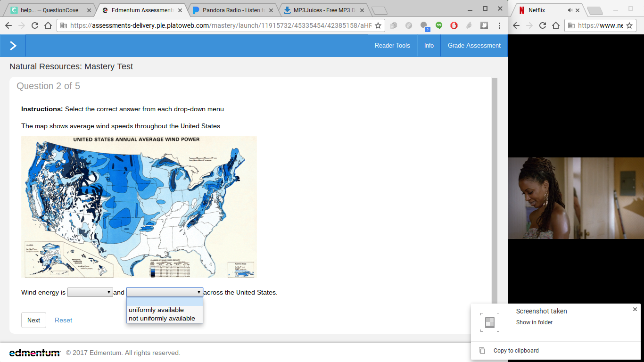The height and width of the screenshot is (362, 644).
Task: Reload the Netflix window
Action: (543, 25)
